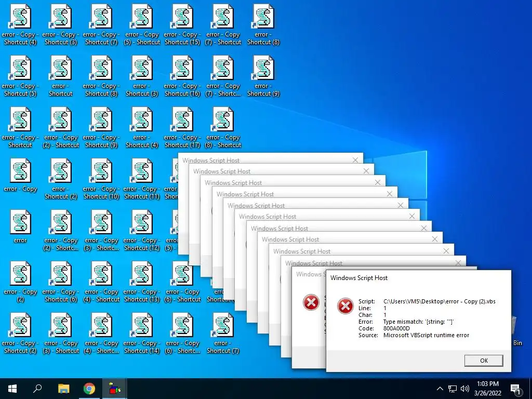532x399 pixels.
Task: Open the network status tray icon
Action: (x=453, y=389)
